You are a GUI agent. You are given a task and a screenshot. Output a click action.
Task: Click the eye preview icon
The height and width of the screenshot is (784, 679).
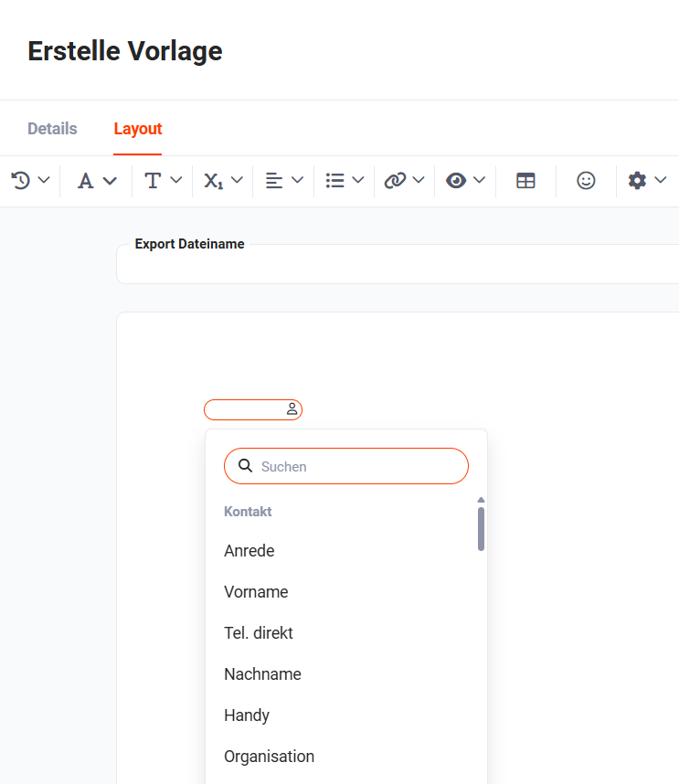(456, 181)
